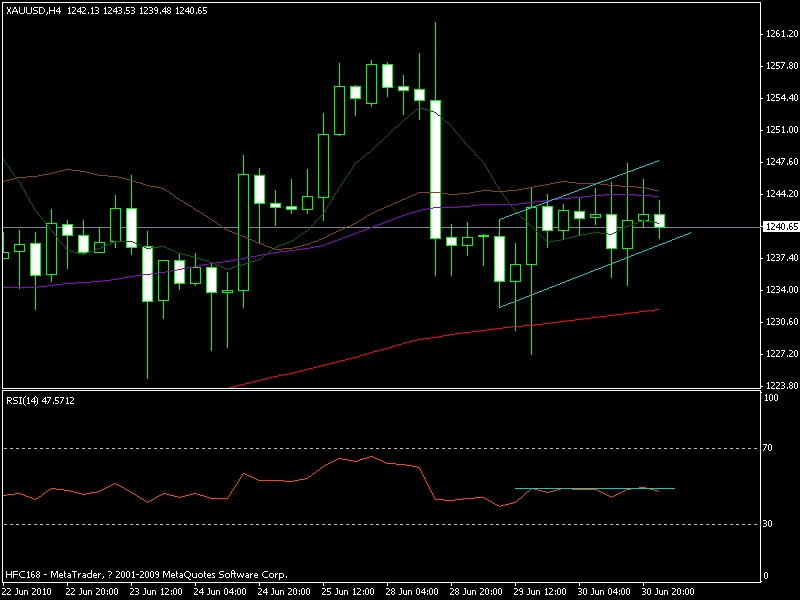This screenshot has height=600, width=800.
Task: Select the 1223.80 price axis label
Action: click(782, 386)
